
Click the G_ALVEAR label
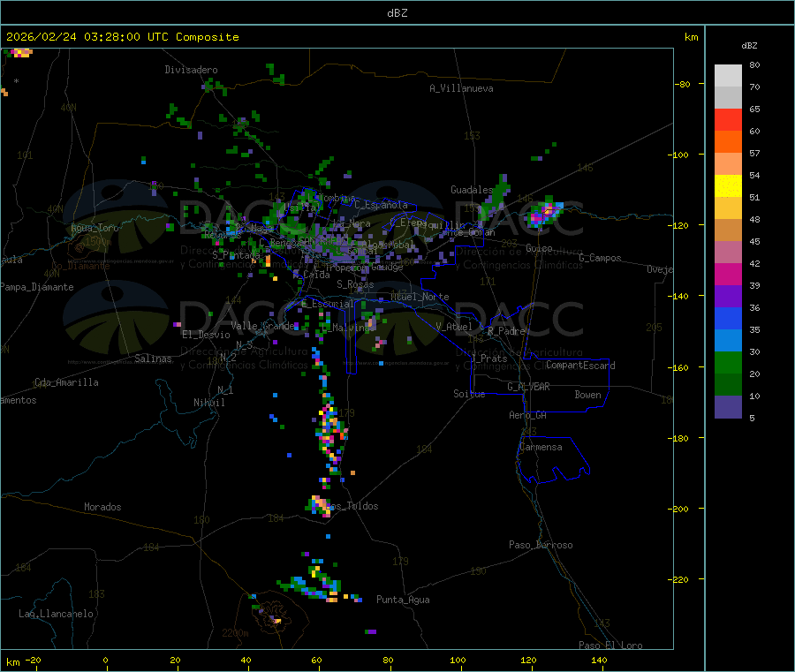[528, 387]
